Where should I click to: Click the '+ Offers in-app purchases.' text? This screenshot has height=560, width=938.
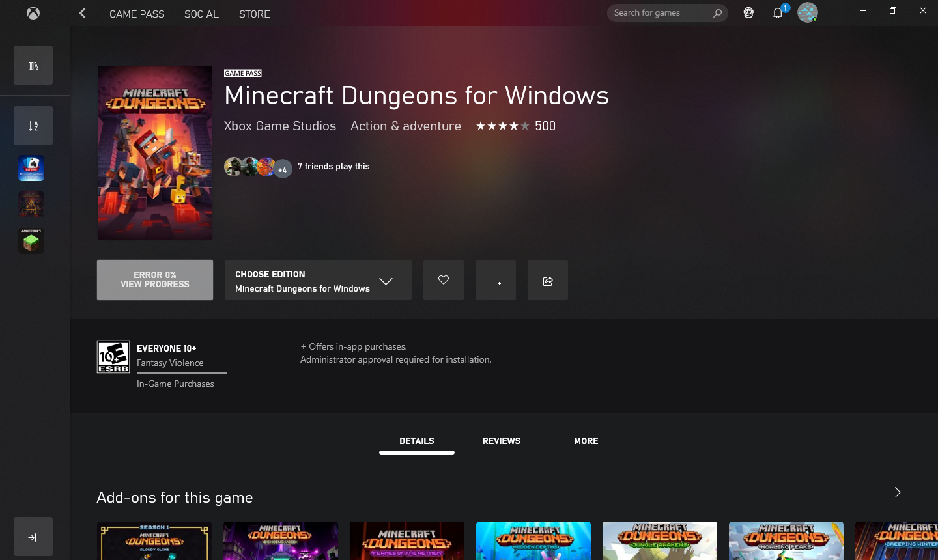[x=354, y=347]
